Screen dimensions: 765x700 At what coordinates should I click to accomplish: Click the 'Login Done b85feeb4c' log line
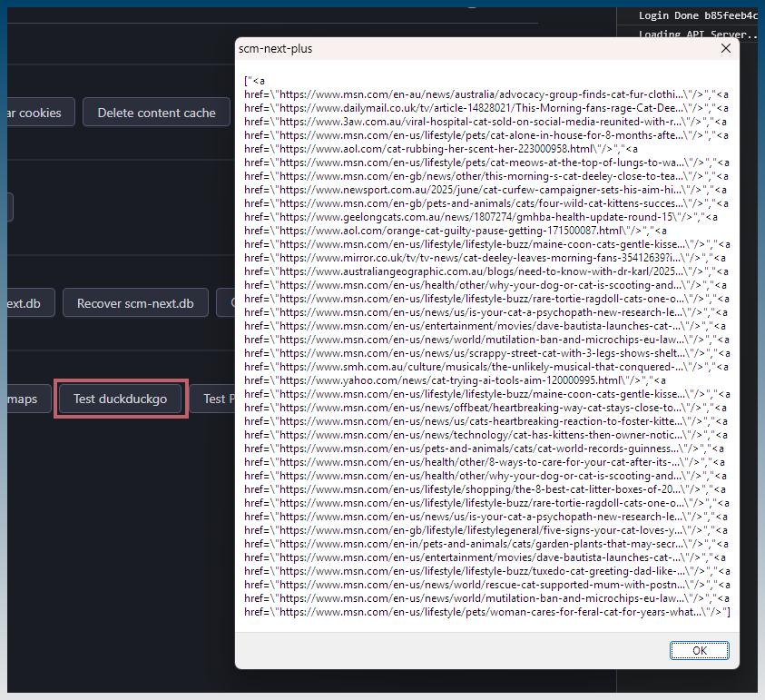click(697, 15)
